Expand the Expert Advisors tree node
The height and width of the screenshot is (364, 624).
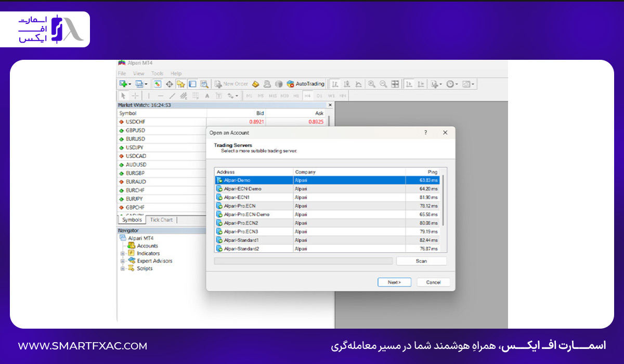coord(123,261)
